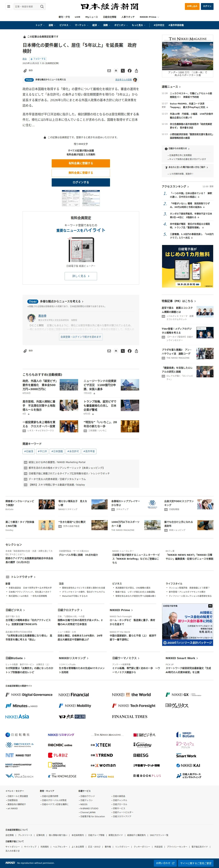Share on X using the icon under the headline
This screenshot has height=868, width=219.
tap(123, 71)
